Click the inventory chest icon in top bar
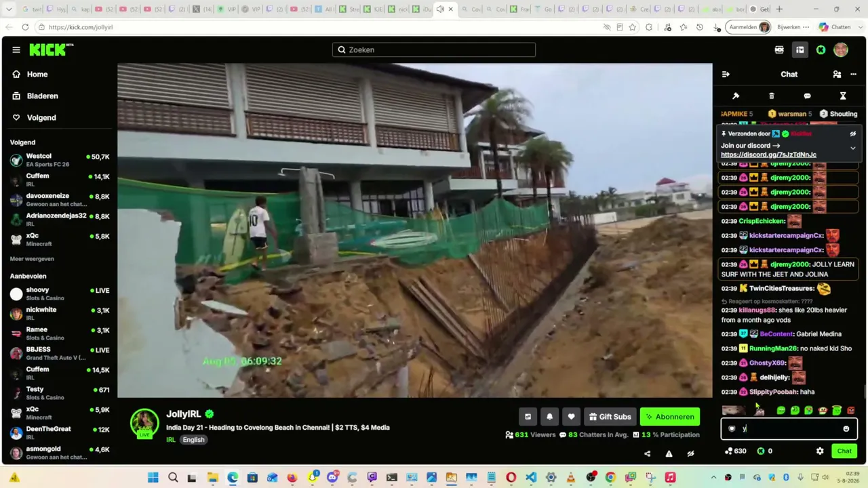 (800, 49)
